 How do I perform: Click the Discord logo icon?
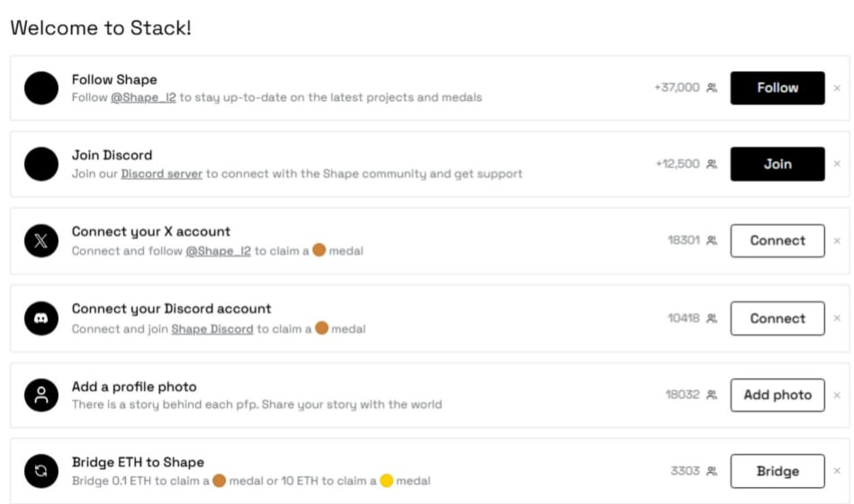pos(41,319)
